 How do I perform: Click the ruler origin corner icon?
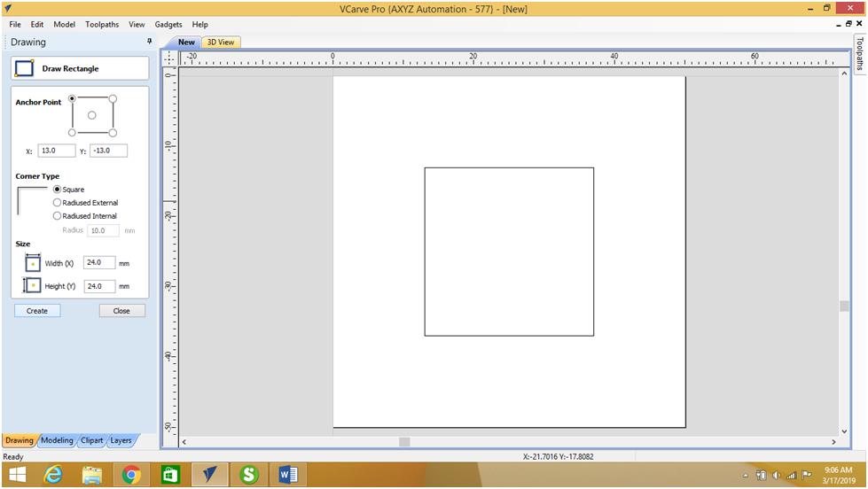coord(170,58)
